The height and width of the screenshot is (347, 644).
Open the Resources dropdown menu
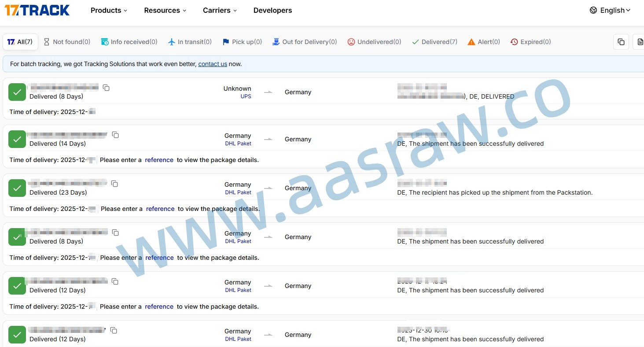coord(165,10)
